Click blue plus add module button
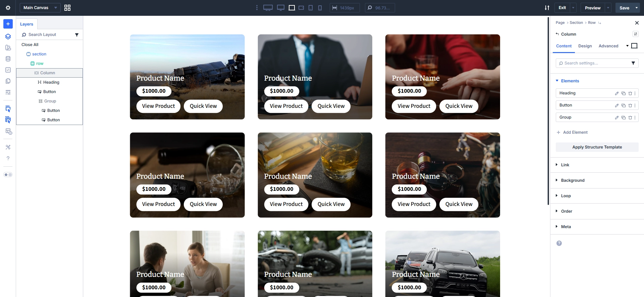Viewport: 644px width, 297px height. (x=8, y=24)
